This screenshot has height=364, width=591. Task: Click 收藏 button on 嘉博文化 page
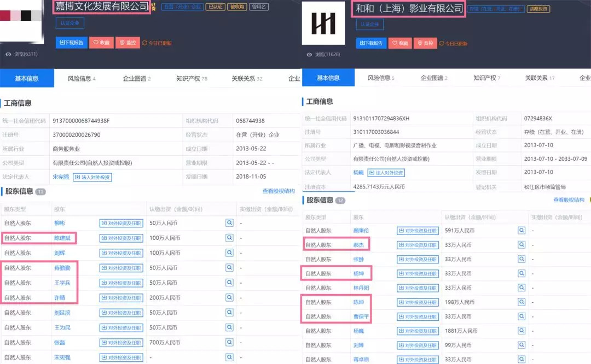[101, 43]
